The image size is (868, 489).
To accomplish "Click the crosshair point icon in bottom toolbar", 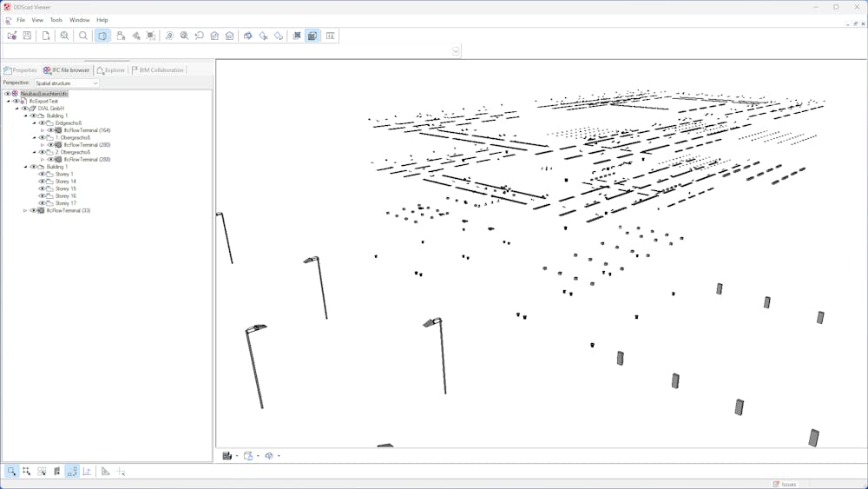I will [121, 472].
